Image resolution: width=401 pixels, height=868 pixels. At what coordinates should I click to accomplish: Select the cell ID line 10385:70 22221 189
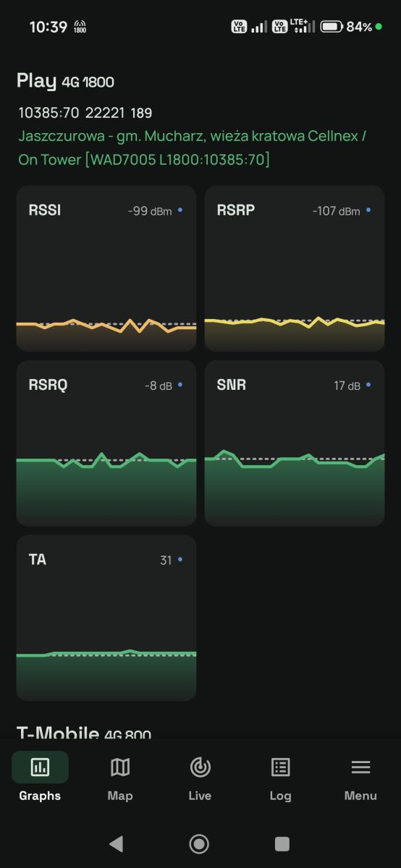(x=85, y=113)
